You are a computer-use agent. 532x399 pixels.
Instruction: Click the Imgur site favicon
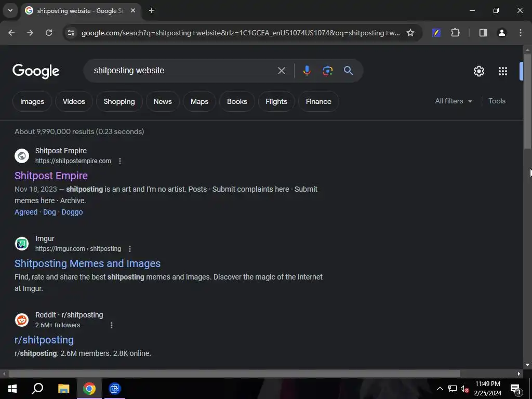click(x=22, y=244)
